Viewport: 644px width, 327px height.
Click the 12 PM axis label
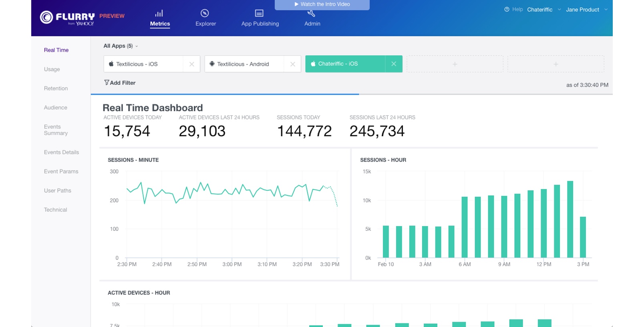pyautogui.click(x=543, y=264)
